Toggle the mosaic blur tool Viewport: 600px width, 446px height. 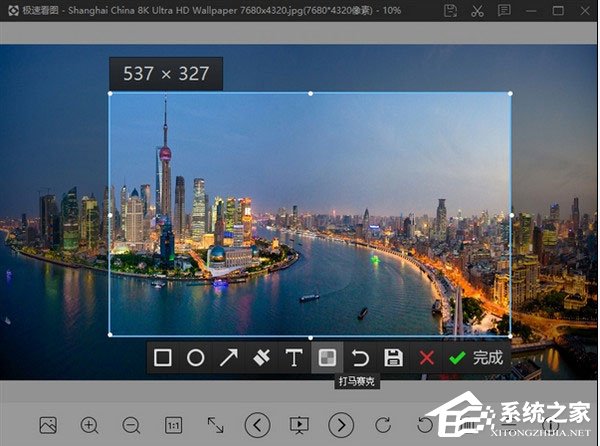pos(327,358)
